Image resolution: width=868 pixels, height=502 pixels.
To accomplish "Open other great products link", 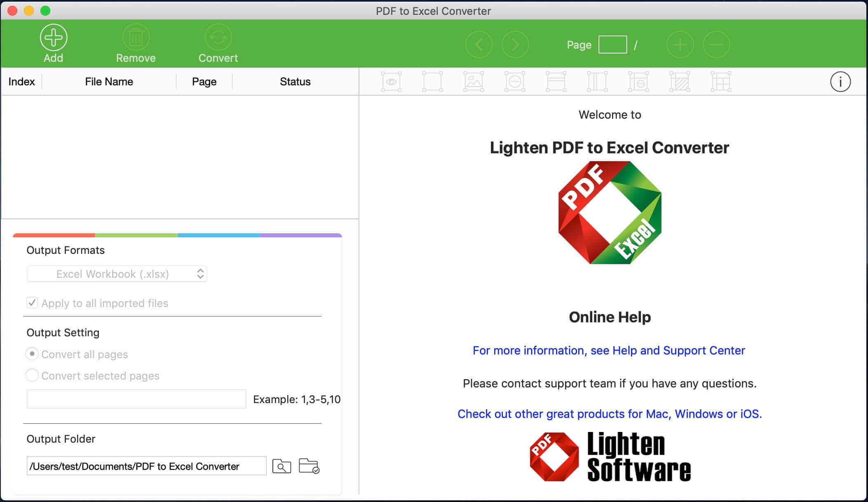I will [610, 414].
